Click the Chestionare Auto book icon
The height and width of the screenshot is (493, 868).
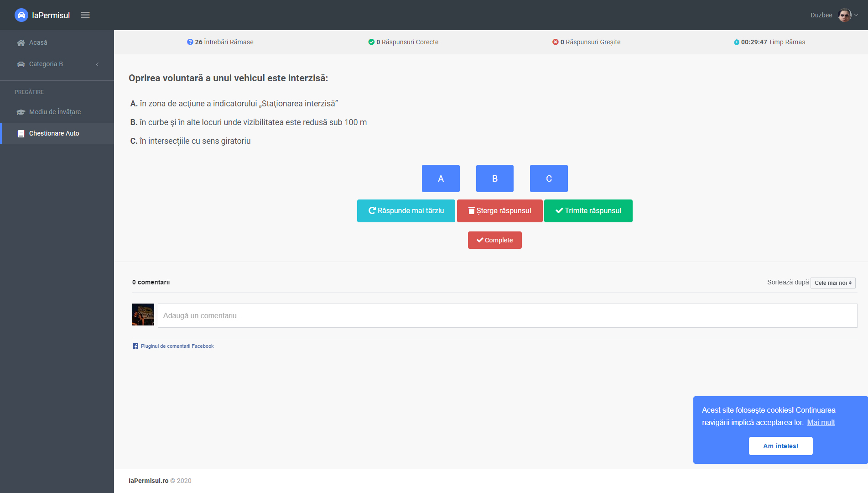[x=21, y=134]
